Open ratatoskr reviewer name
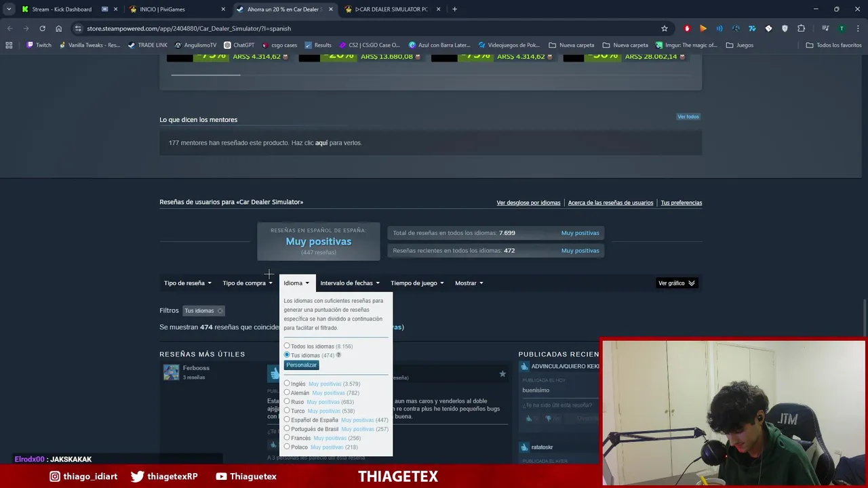 pos(542,447)
